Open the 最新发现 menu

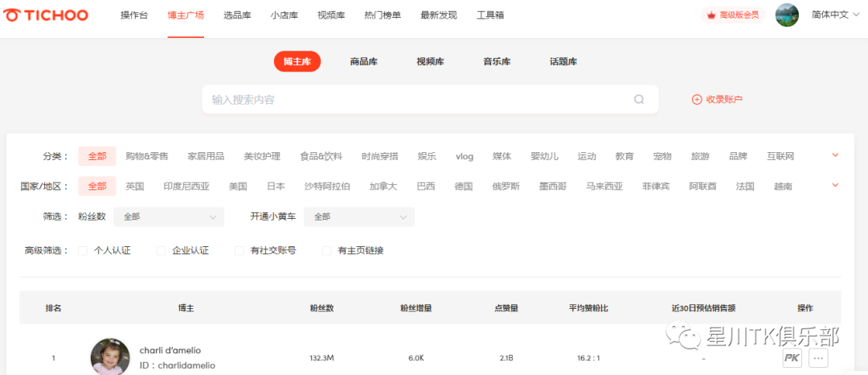439,15
